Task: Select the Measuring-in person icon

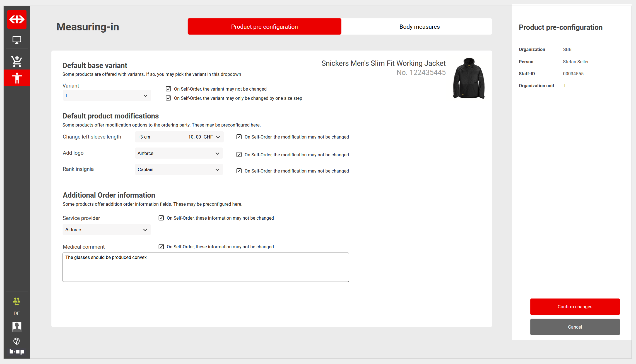Action: tap(17, 78)
